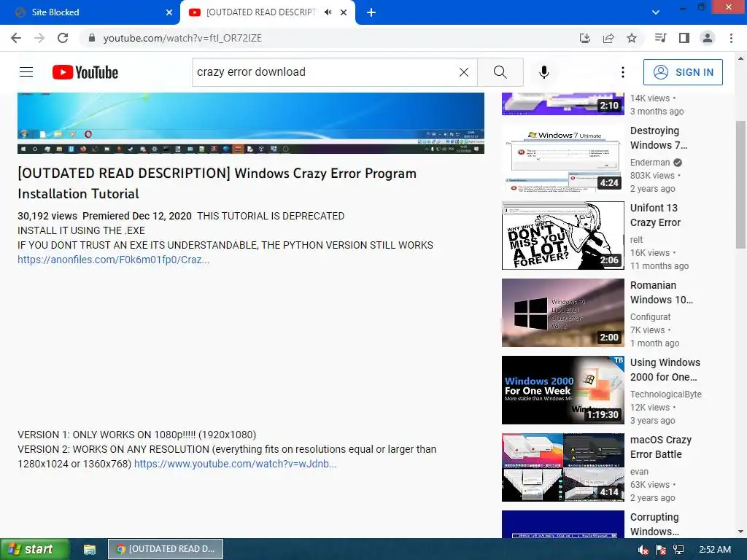Open the media control icon in Chrome toolbar
This screenshot has height=560, width=747.
click(660, 38)
